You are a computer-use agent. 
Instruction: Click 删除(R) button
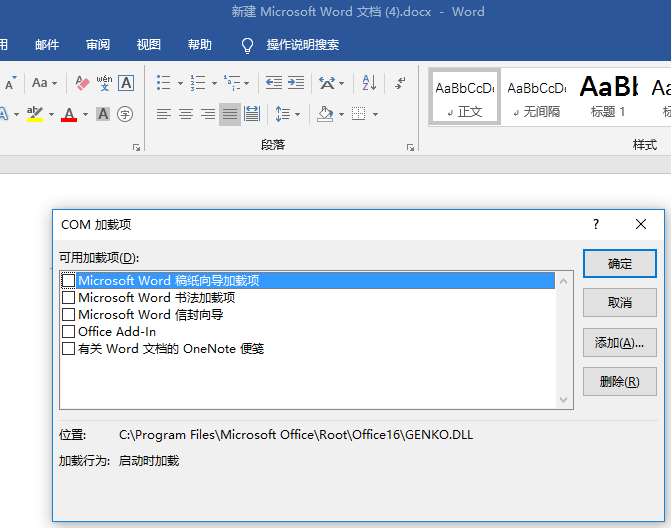click(620, 381)
